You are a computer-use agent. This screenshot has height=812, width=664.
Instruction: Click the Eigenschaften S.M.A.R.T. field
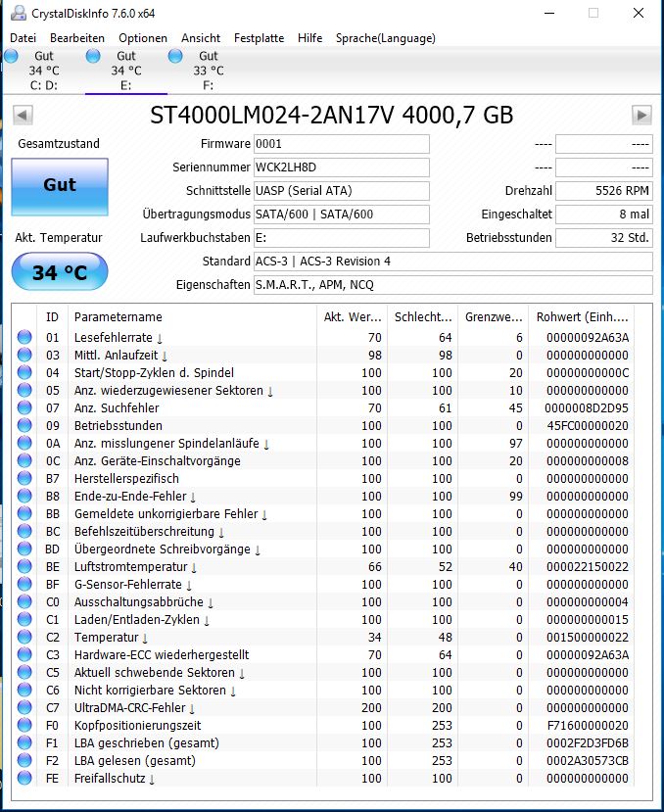[x=452, y=284]
